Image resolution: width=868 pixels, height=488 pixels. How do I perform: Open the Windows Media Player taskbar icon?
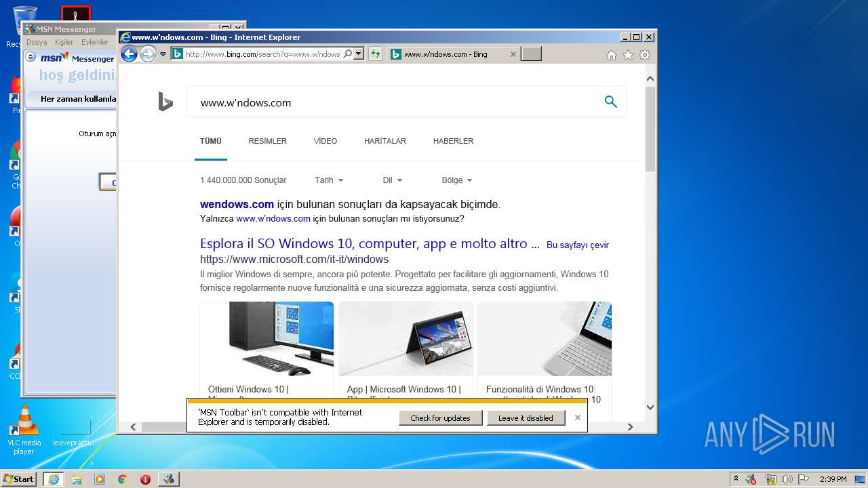[100, 479]
